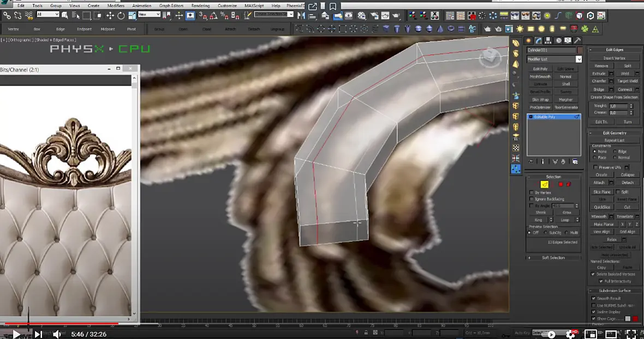The height and width of the screenshot is (339, 644).
Task: Open the Utilities hammer panel tab
Action: click(577, 40)
